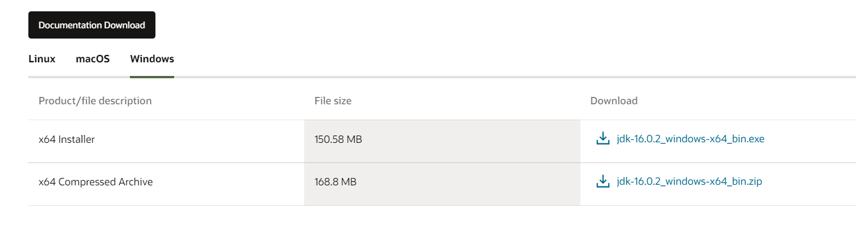Click empty space right of the .exe link
The height and width of the screenshot is (229, 868).
tap(811, 139)
